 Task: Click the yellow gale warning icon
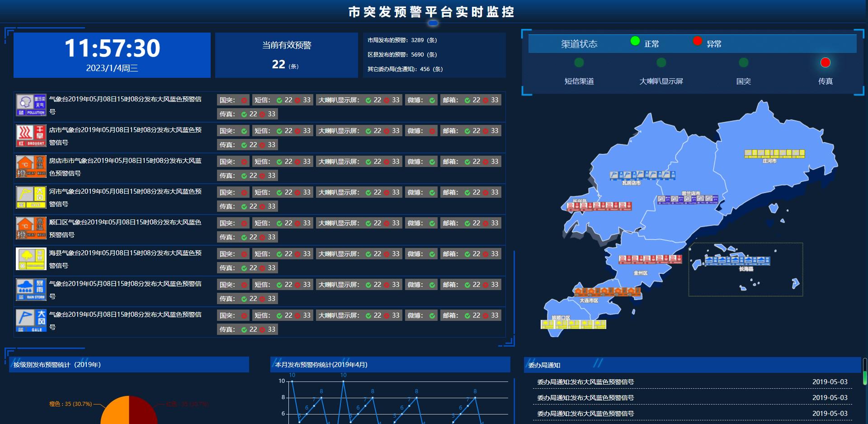pos(31,197)
